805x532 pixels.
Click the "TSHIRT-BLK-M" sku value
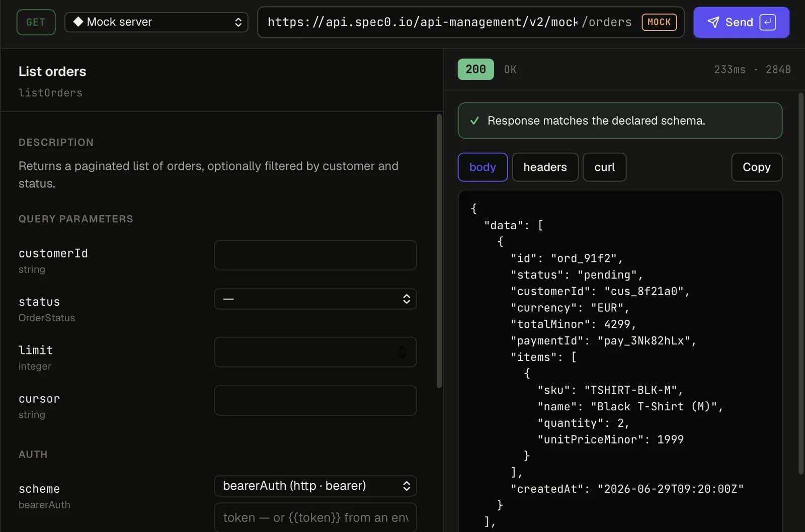click(x=630, y=390)
